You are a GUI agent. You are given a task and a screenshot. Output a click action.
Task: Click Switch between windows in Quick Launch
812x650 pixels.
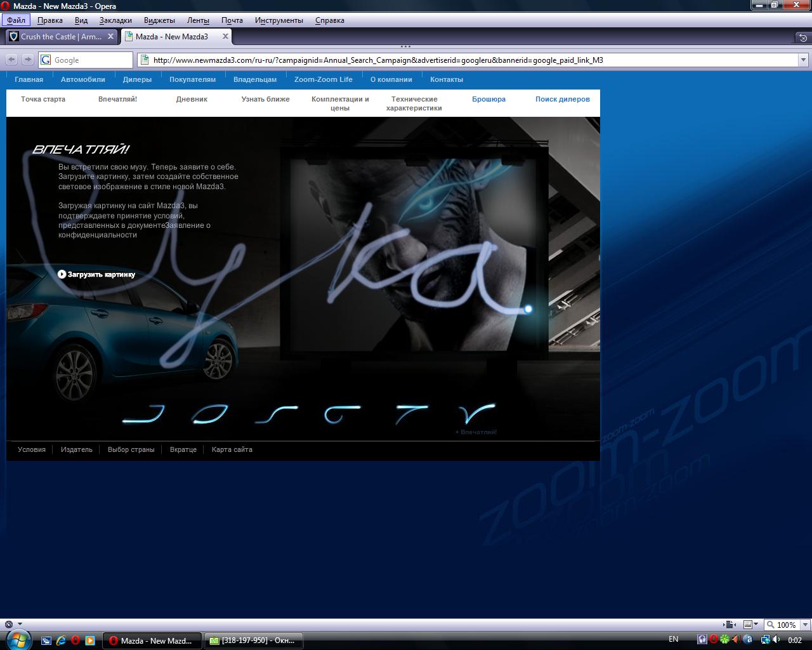46,640
